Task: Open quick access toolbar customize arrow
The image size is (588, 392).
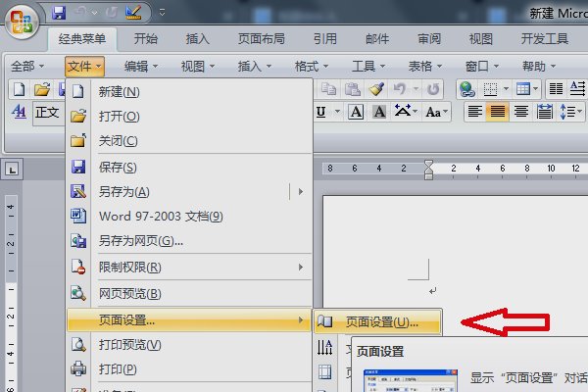Action: coord(162,13)
